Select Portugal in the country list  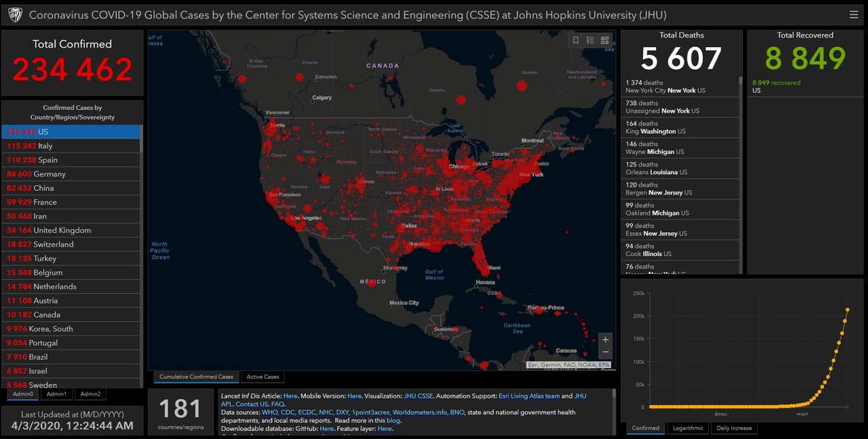(71, 344)
